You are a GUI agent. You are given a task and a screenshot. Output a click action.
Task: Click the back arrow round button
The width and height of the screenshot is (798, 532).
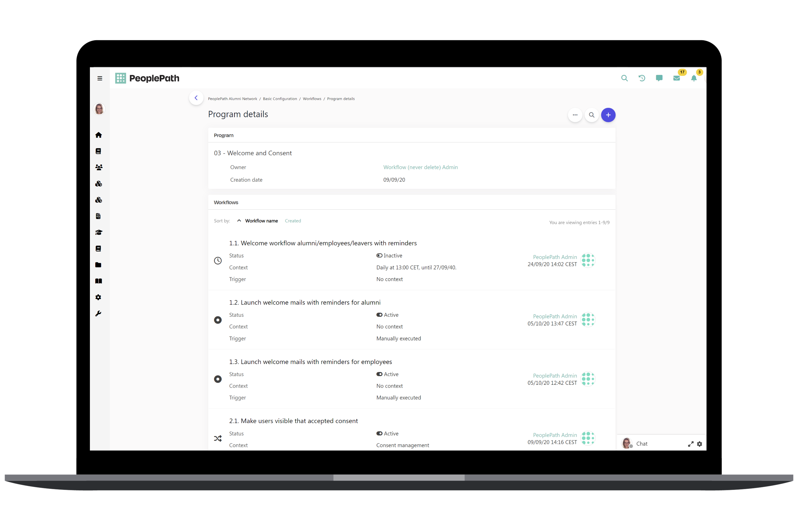(x=196, y=98)
